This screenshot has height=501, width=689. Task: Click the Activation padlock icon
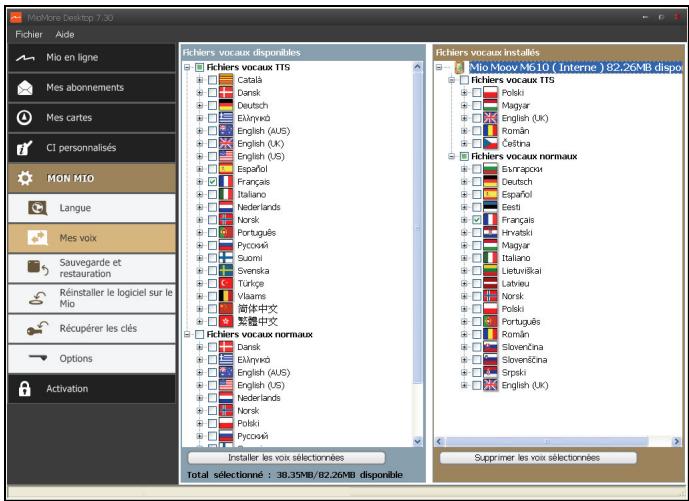[x=25, y=389]
